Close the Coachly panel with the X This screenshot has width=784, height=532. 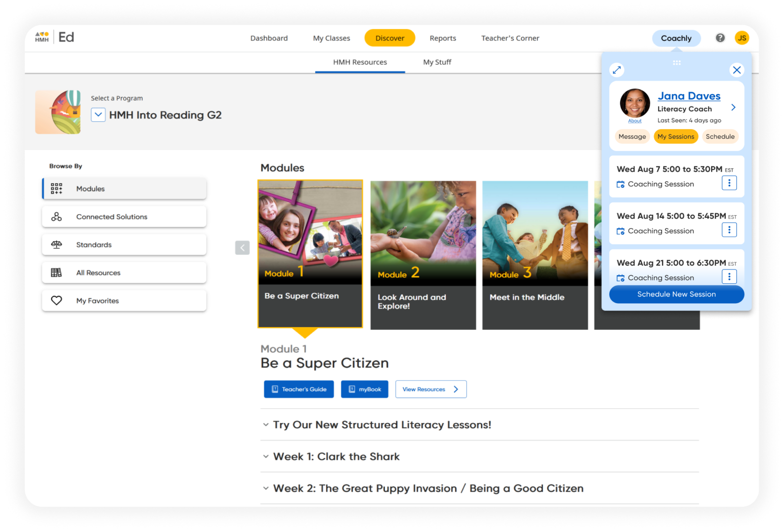[x=737, y=70]
